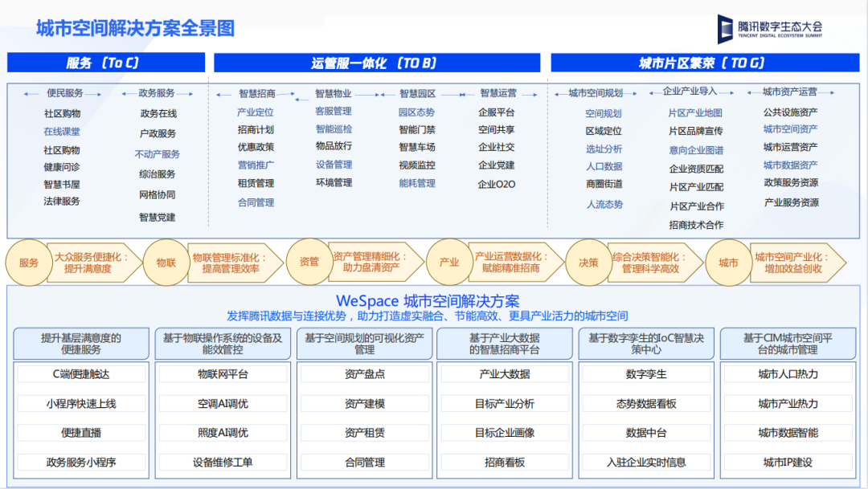Click the 城市资产运营 column heading
This screenshot has height=489, width=868.
[x=790, y=92]
